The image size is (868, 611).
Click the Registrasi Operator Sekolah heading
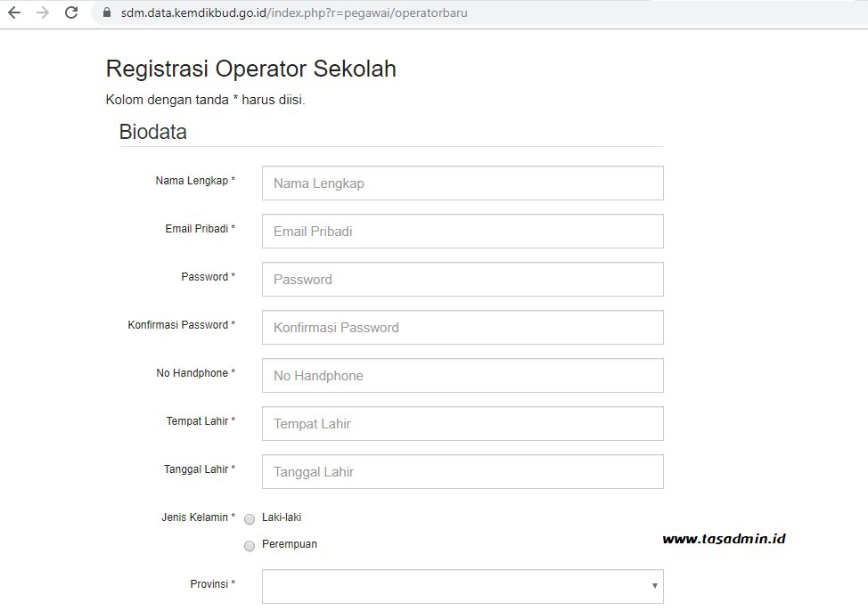pyautogui.click(x=250, y=69)
